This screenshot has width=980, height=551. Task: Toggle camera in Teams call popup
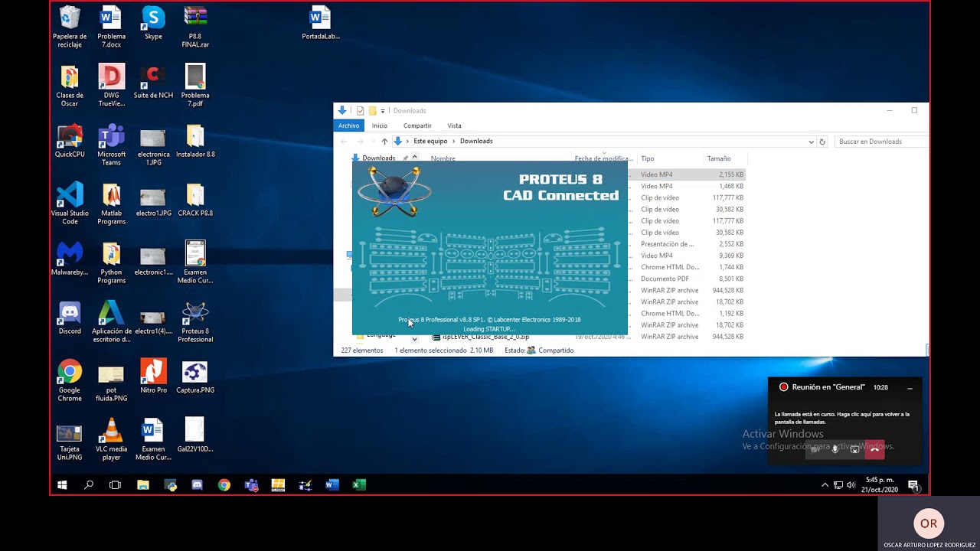tap(815, 450)
